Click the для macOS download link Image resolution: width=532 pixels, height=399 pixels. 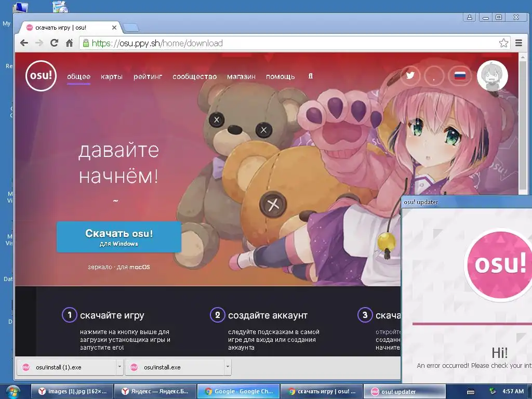pyautogui.click(x=134, y=267)
